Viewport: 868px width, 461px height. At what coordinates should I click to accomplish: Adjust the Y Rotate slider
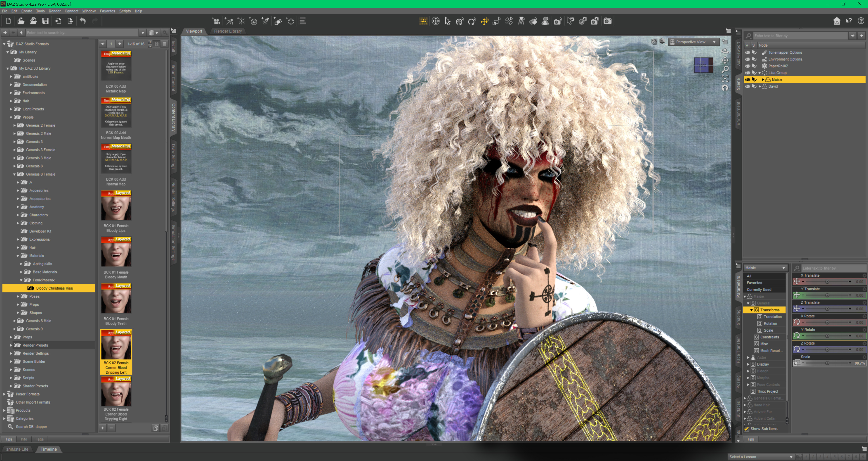[x=827, y=336]
